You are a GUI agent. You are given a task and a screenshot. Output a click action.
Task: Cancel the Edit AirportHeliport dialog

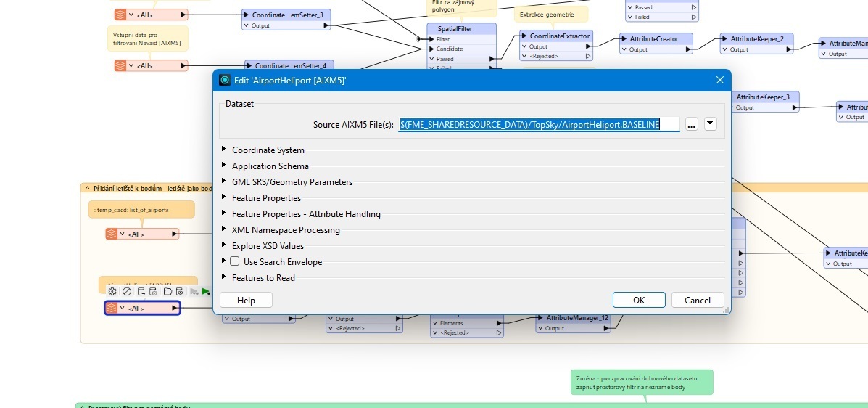coord(698,300)
